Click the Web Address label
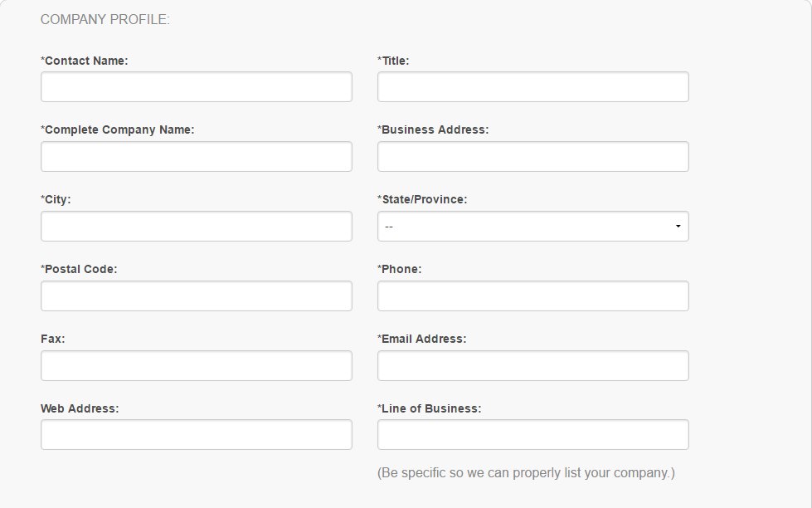The image size is (812, 508). tap(80, 408)
